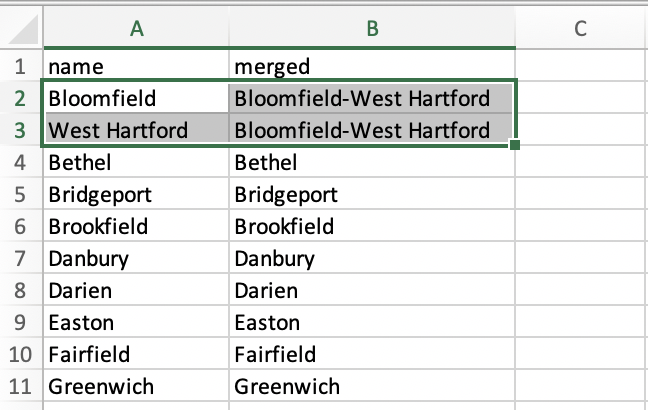This screenshot has height=410, width=648.
Task: Select column A header
Action: 136,28
